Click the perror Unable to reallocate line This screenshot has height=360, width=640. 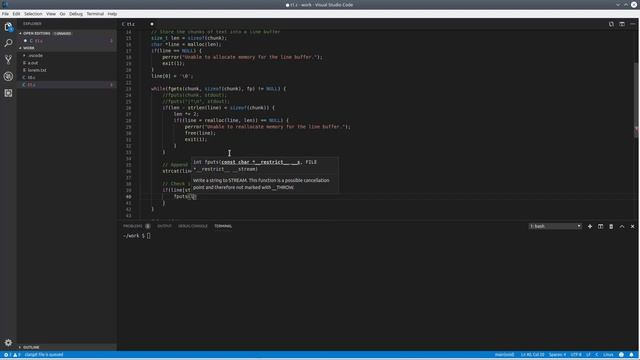tap(267, 127)
